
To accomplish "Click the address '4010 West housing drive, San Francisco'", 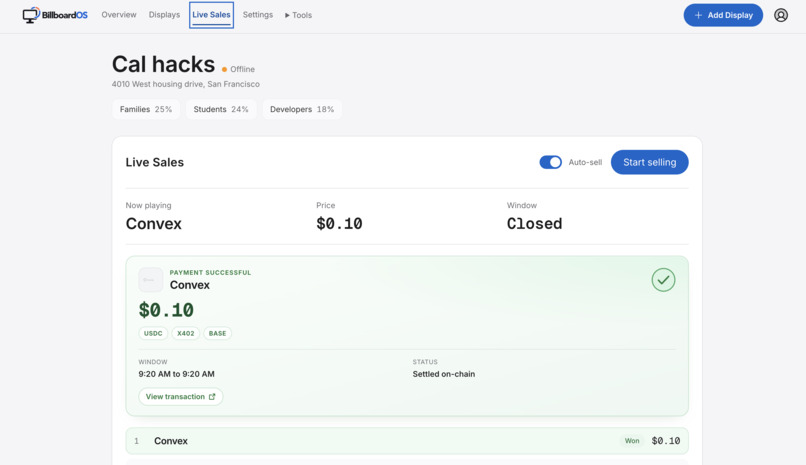I will [x=186, y=84].
